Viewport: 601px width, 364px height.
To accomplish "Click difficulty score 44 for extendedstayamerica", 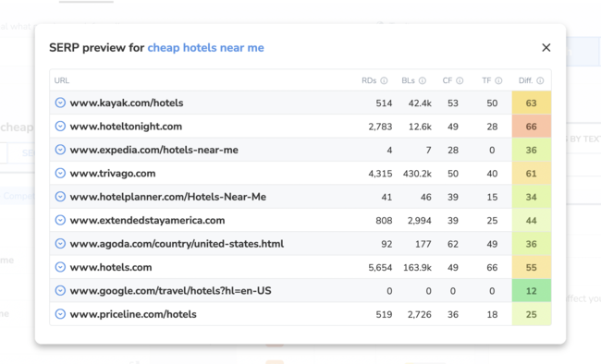I will click(532, 220).
